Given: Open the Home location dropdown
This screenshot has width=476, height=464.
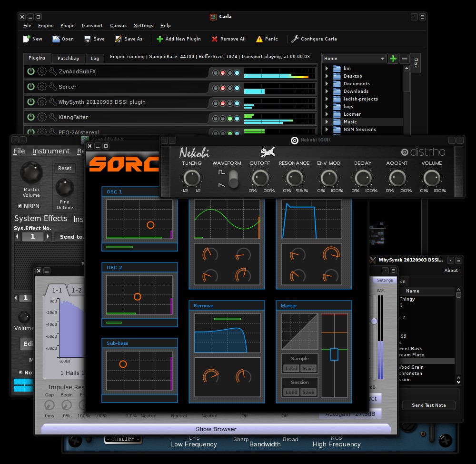Looking at the screenshot, I should pyautogui.click(x=354, y=59).
